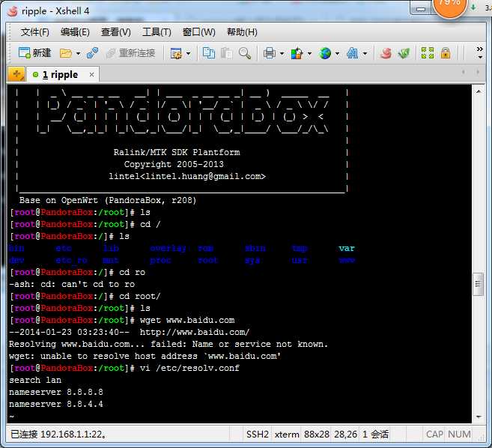Click the connected 192.168.1.1:22 status text
492x448 pixels.
click(58, 435)
